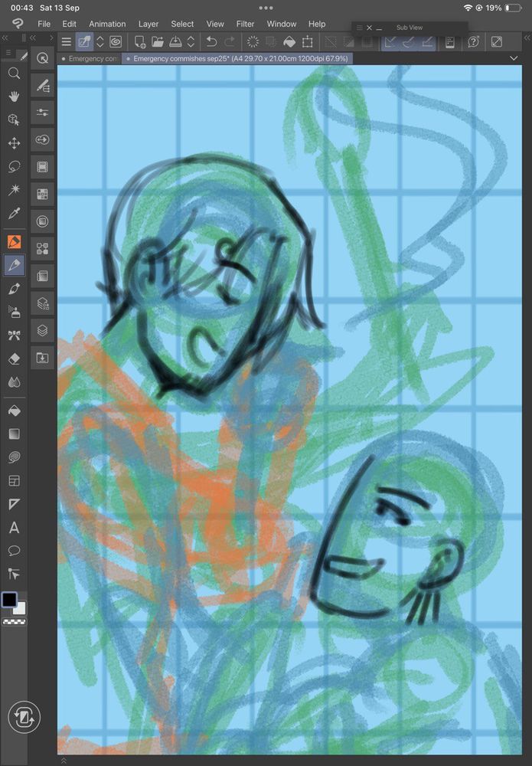Tap the Clip Studio logo icon
Image resolution: width=532 pixels, height=766 pixels.
(x=18, y=24)
